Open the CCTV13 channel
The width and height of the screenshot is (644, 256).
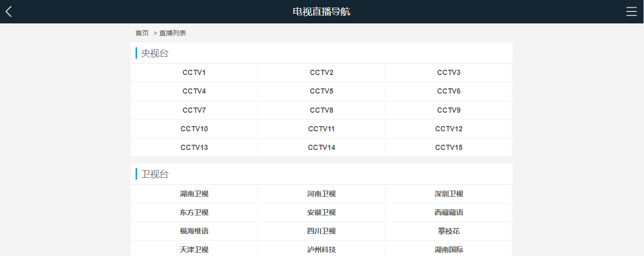pos(194,148)
